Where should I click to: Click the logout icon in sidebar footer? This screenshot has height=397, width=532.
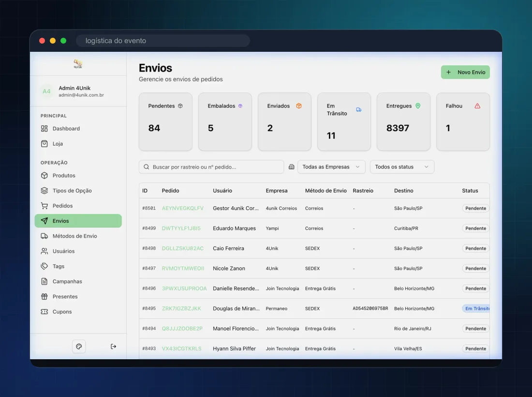[x=113, y=346]
